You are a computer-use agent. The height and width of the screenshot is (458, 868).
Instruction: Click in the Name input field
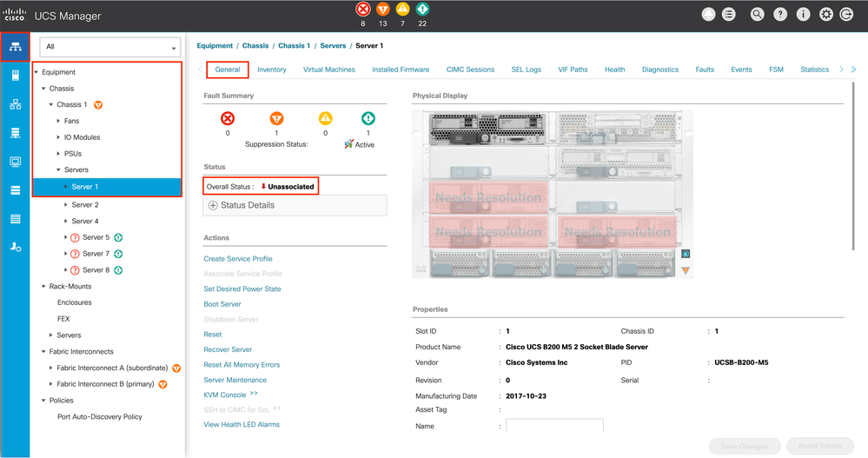tap(554, 425)
